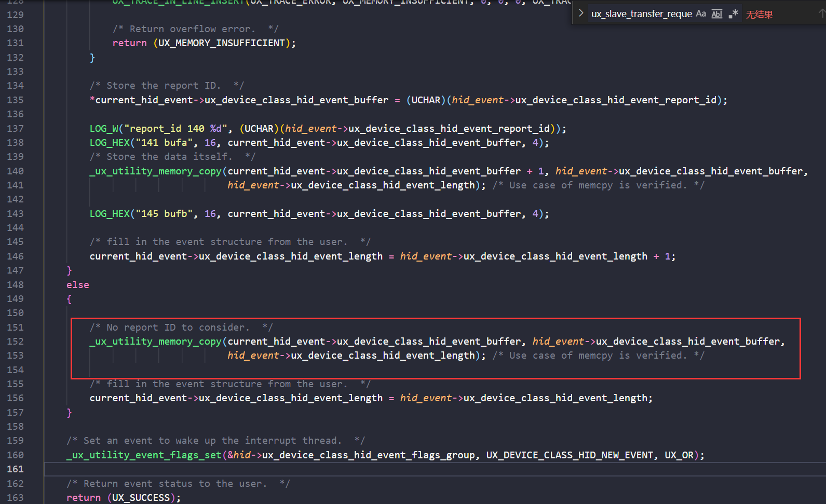The width and height of the screenshot is (826, 504).
Task: Click the comment 'Store the data itself.'
Action: click(x=172, y=157)
